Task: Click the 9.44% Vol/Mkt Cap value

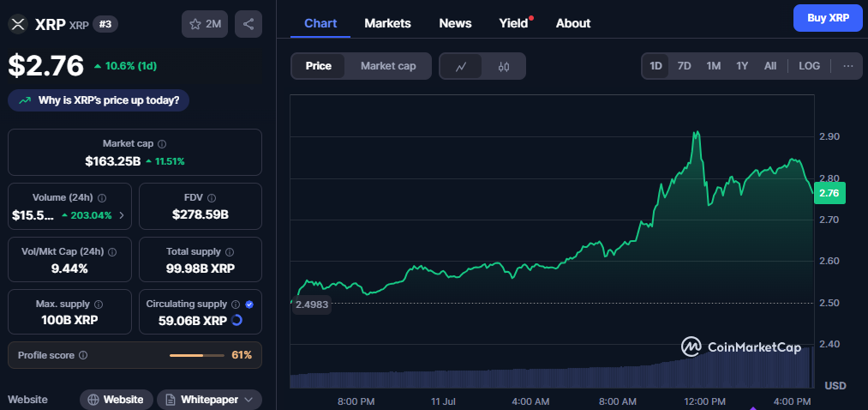Action: (x=69, y=268)
